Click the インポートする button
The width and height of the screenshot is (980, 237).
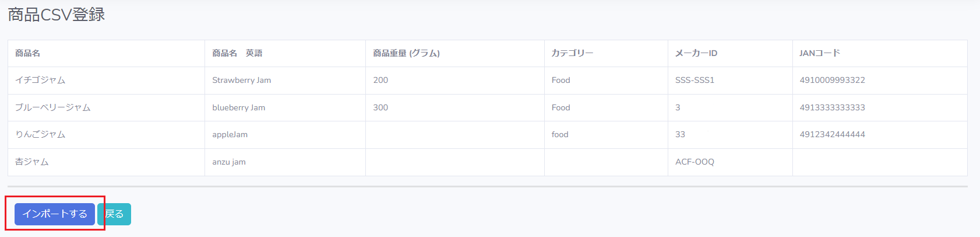point(55,214)
